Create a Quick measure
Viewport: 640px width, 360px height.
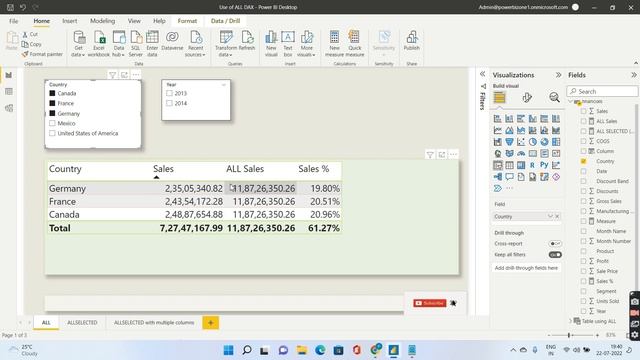coord(355,43)
